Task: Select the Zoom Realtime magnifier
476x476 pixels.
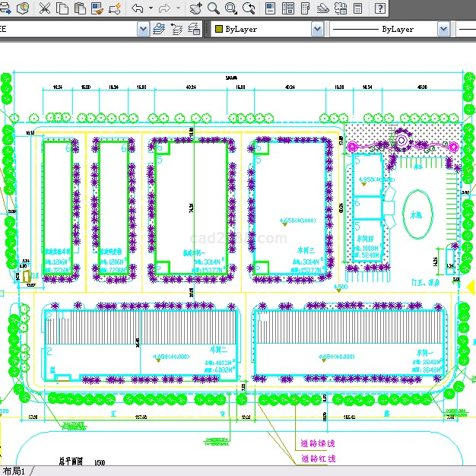Action: point(214,8)
